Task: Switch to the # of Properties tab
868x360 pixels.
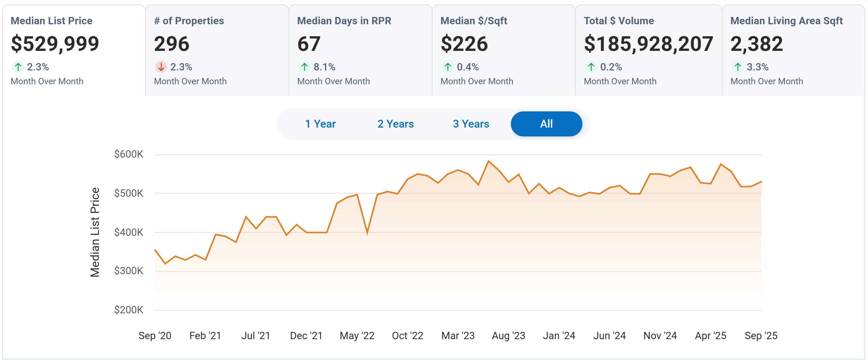Action: [x=189, y=21]
